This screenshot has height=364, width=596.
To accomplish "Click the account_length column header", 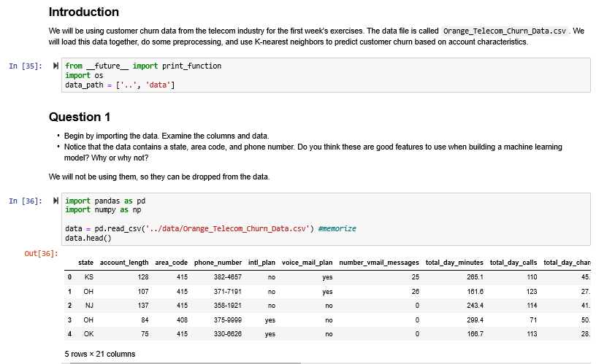I will pyautogui.click(x=123, y=263).
